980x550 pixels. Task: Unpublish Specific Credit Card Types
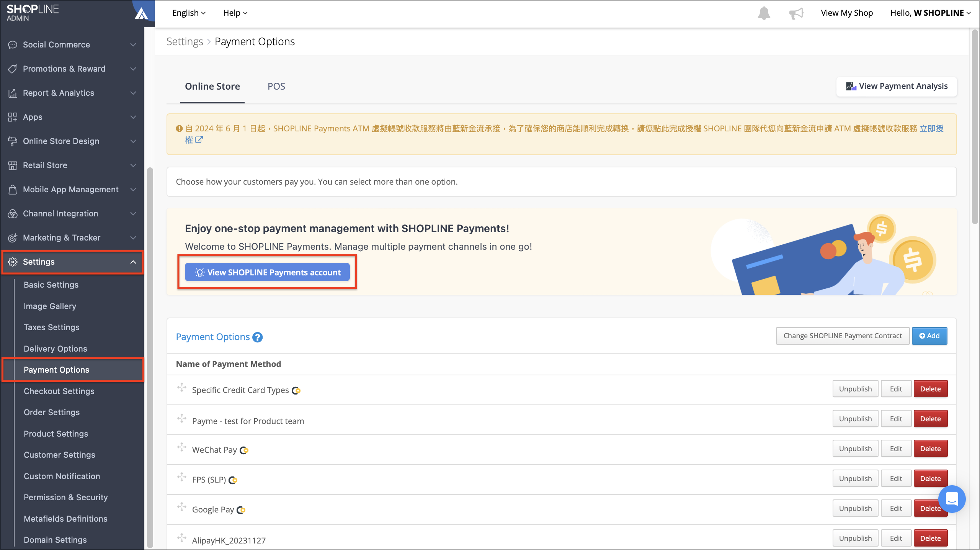855,389
